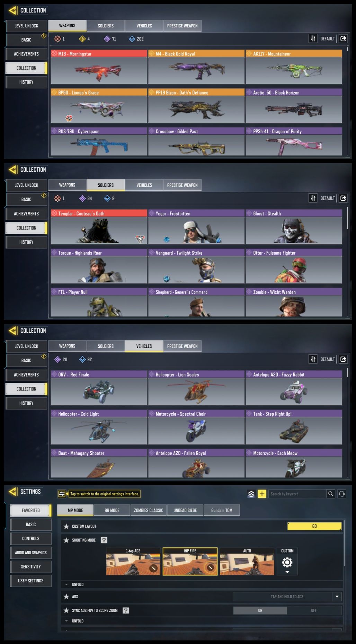The image size is (356, 644).
Task: Click the yellow back arrow beside Settings
Action: coord(12,492)
